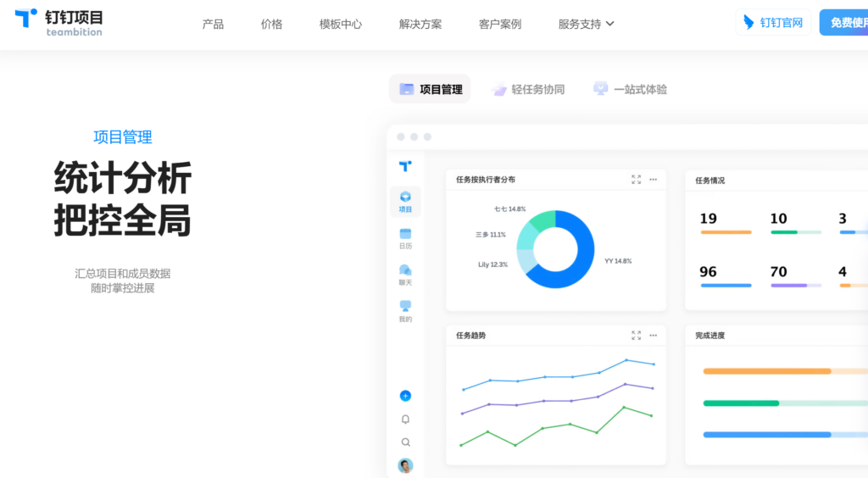Viewport: 868px width, 478px height.
Task: Click the blue plus add button
Action: [x=405, y=396]
